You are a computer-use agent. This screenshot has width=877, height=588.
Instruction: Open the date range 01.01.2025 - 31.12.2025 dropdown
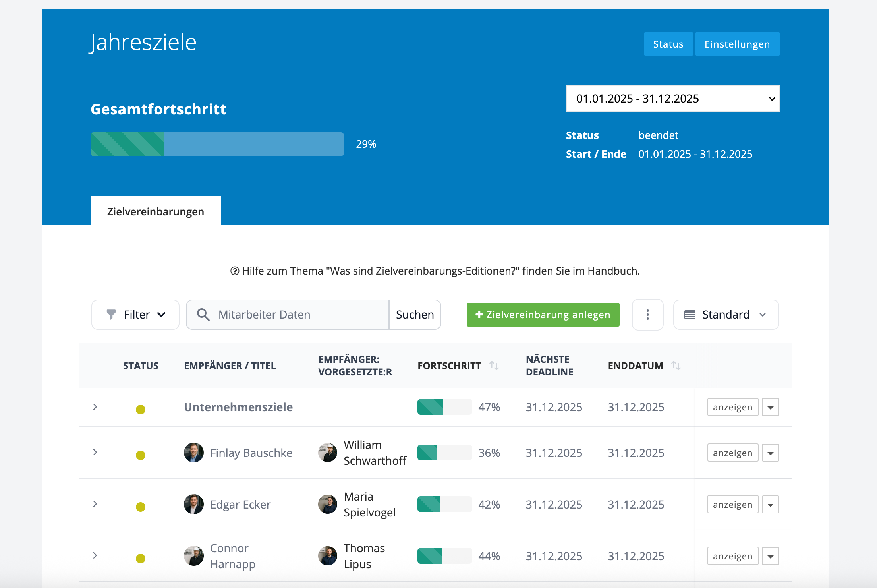click(x=673, y=99)
